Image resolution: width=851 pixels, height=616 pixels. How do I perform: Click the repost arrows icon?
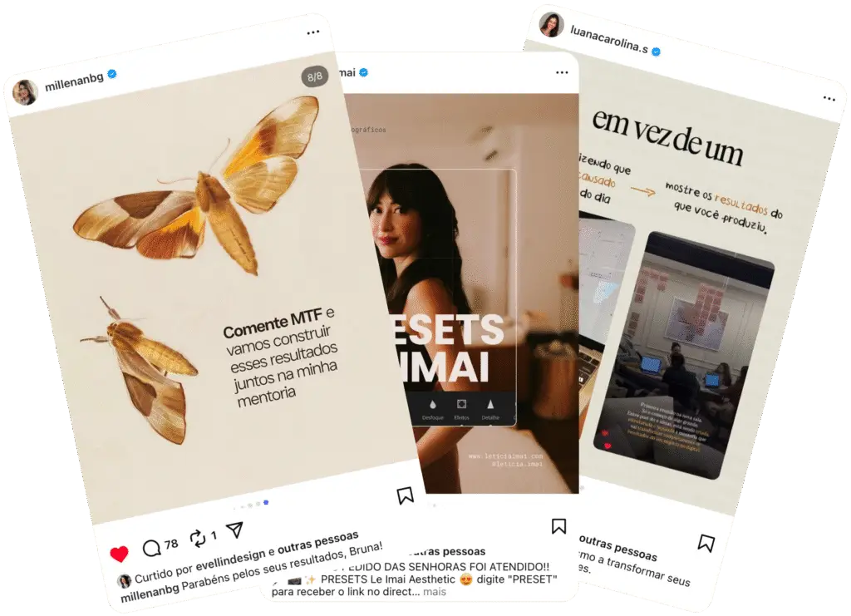(x=198, y=537)
